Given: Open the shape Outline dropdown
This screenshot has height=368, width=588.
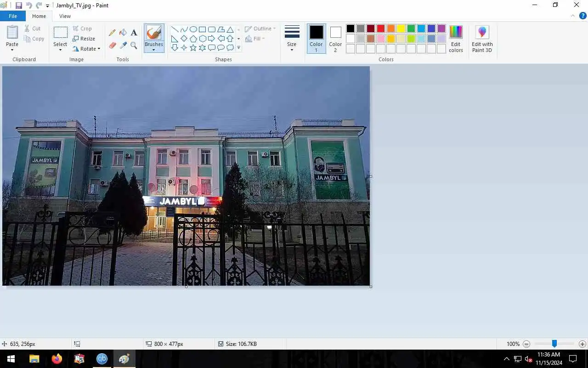Looking at the screenshot, I should pyautogui.click(x=260, y=29).
